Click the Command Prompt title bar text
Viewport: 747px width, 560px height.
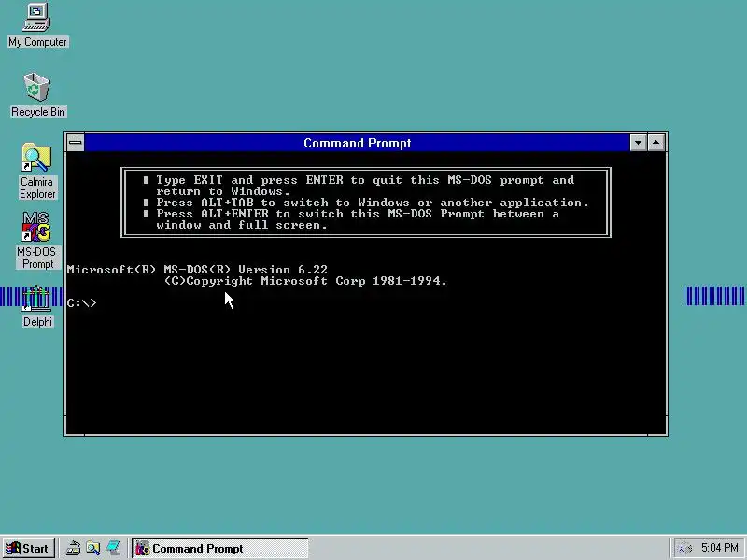[358, 143]
